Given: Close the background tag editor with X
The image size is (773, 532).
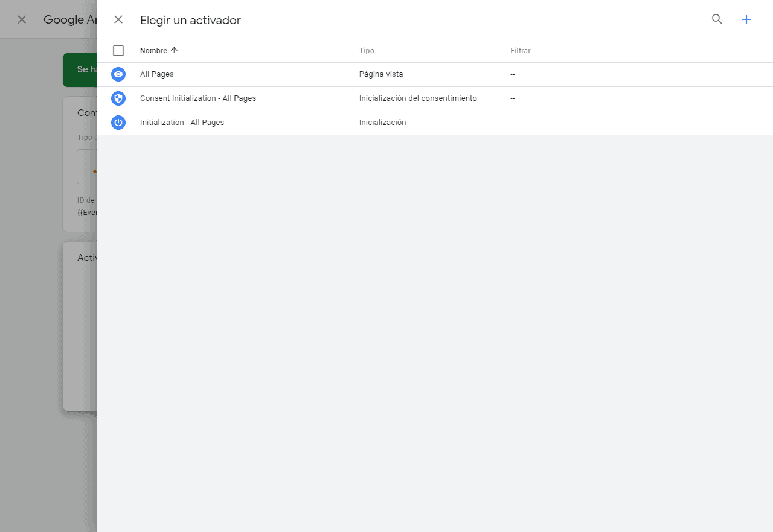Looking at the screenshot, I should [x=22, y=19].
